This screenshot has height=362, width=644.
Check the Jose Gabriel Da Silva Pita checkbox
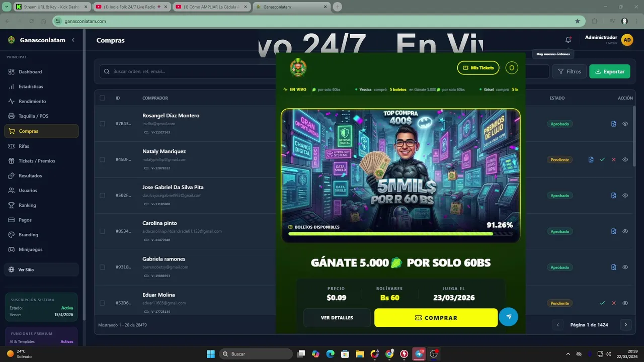(x=102, y=196)
